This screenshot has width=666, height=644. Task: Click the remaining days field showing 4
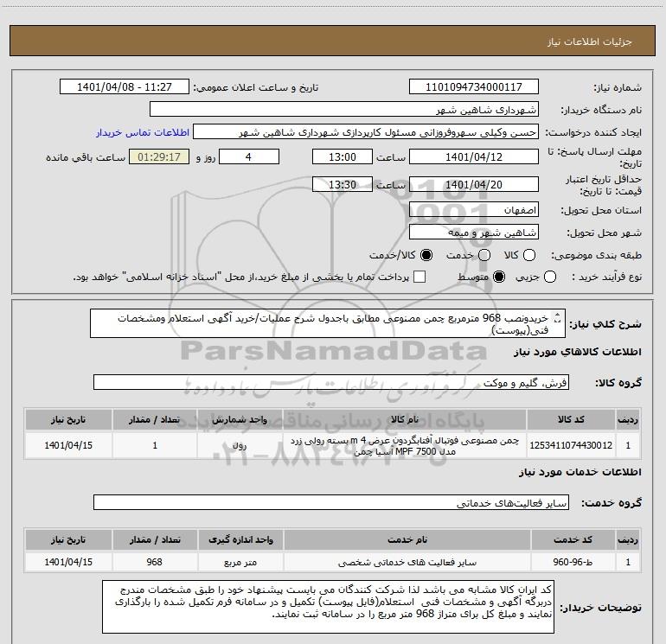click(249, 156)
